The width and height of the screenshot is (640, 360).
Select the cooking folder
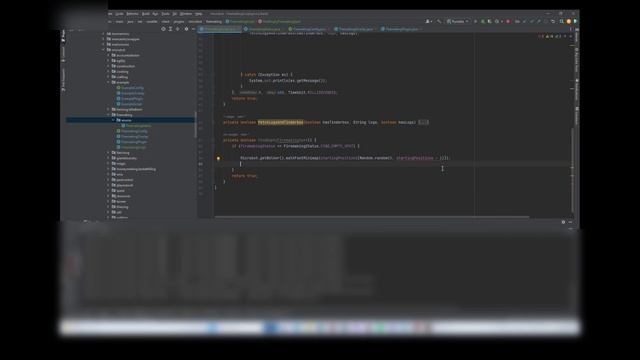[x=120, y=71]
